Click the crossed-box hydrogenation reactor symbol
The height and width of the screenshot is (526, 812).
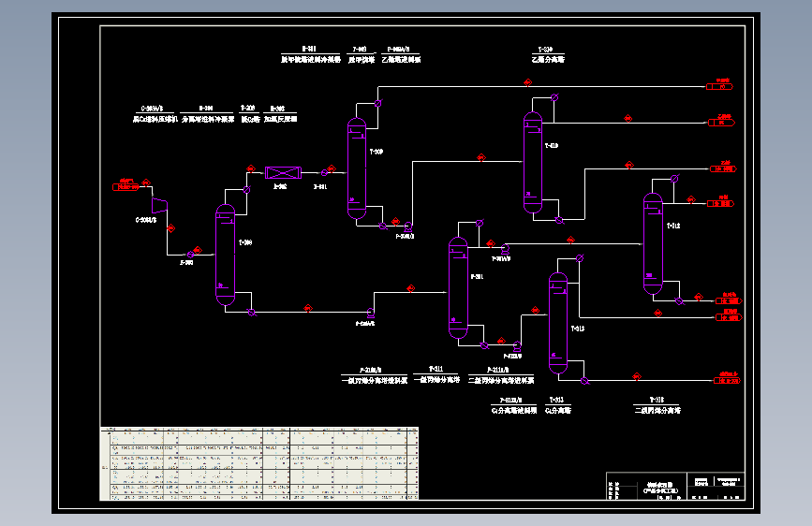pyautogui.click(x=283, y=173)
